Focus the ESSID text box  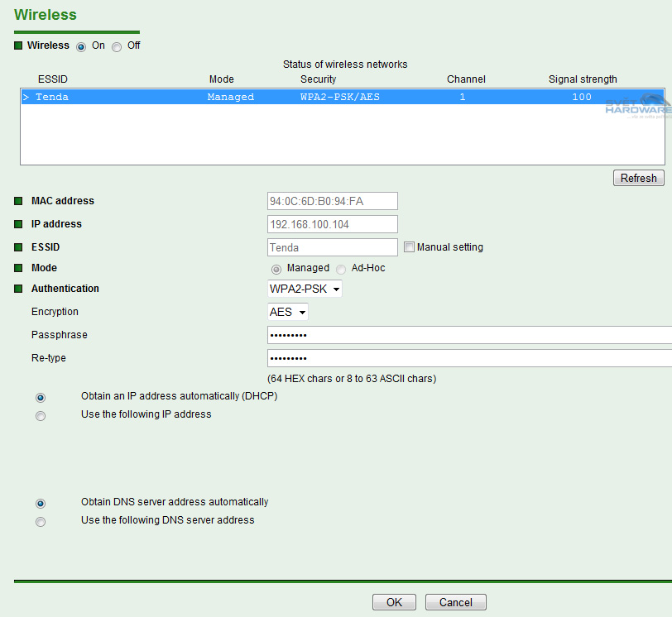(332, 247)
